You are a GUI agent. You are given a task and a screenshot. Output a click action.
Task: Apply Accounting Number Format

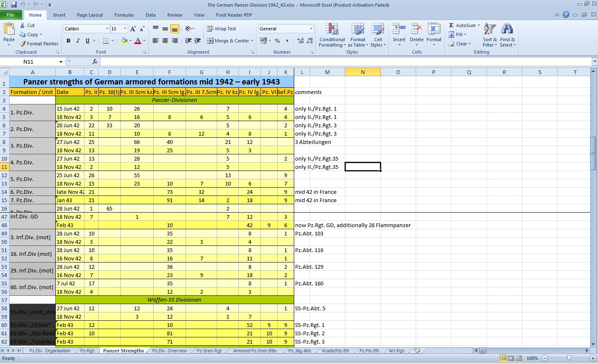pos(263,41)
